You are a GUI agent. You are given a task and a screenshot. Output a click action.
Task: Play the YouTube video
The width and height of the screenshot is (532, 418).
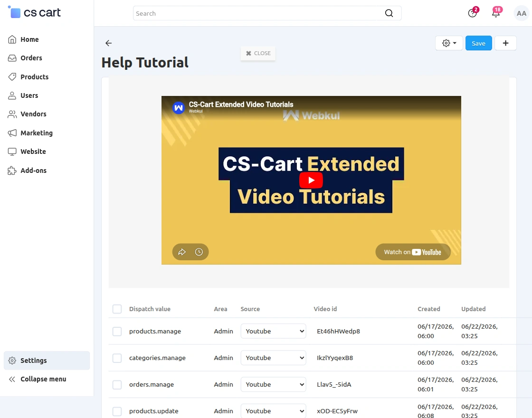(311, 180)
